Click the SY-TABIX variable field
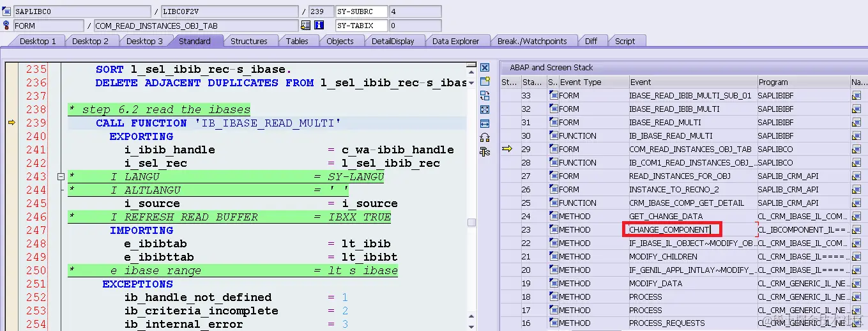The width and height of the screenshot is (868, 331). tap(362, 26)
